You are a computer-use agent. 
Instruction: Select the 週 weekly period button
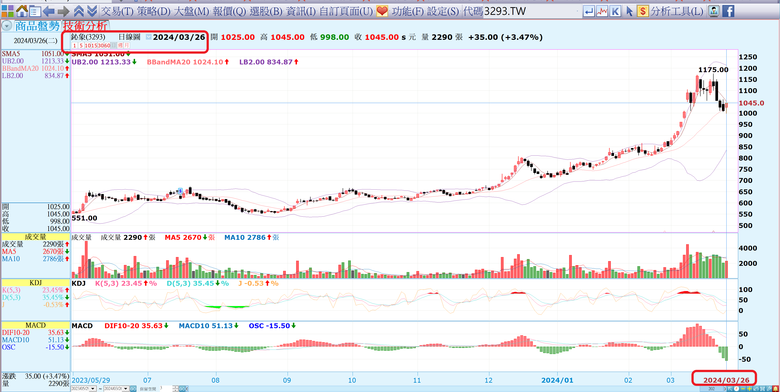click(x=119, y=46)
